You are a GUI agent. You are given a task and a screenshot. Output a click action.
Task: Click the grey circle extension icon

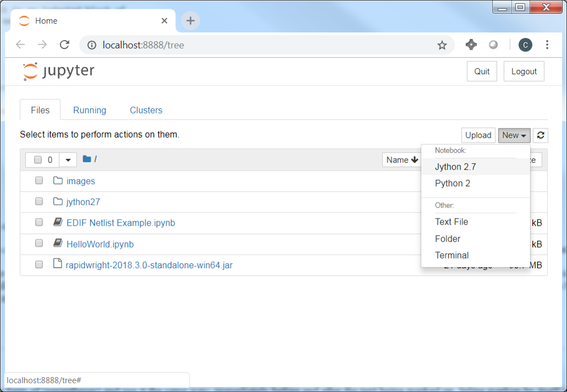(493, 45)
